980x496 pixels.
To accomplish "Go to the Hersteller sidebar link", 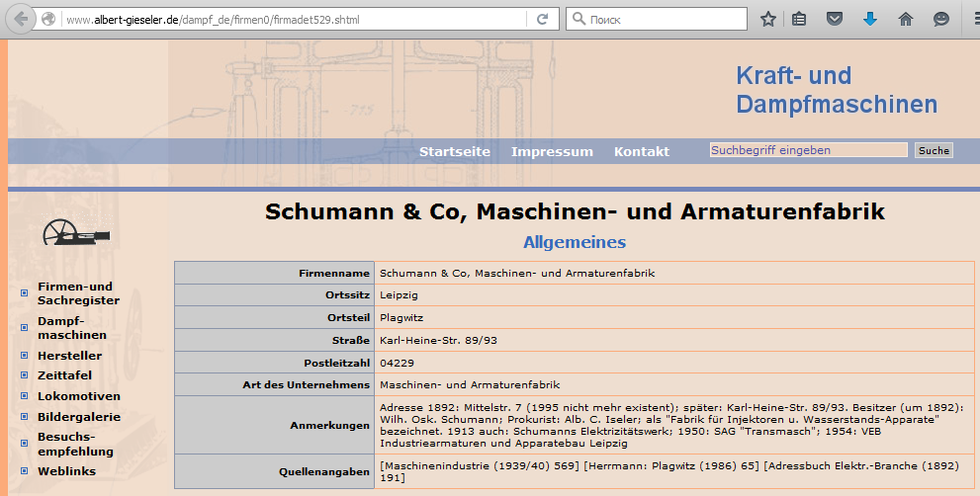I will pos(69,356).
